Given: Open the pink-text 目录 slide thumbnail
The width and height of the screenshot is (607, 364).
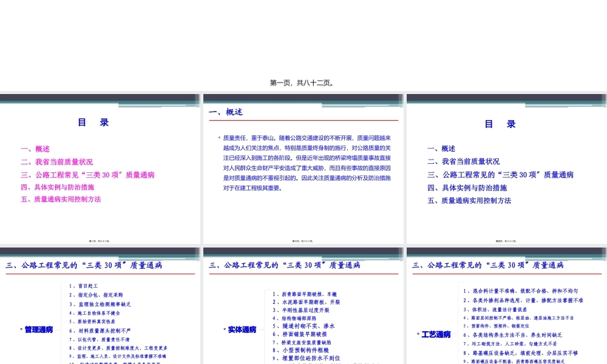Looking at the screenshot, I should tap(100, 169).
